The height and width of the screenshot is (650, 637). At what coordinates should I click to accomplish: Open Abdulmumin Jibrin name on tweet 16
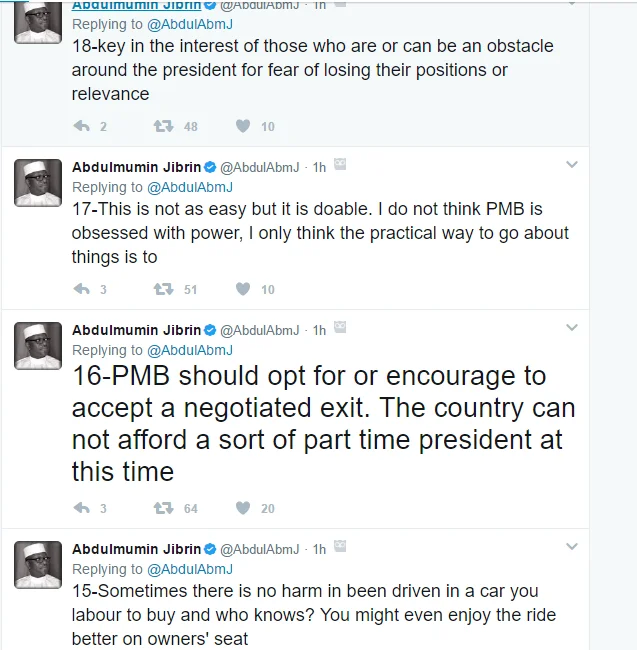pos(136,330)
